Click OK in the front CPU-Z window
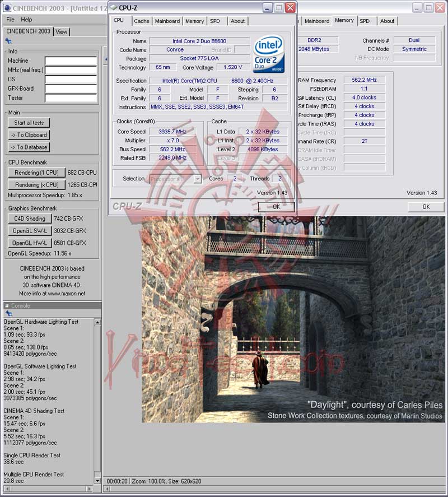448x497 pixels. click(x=276, y=207)
